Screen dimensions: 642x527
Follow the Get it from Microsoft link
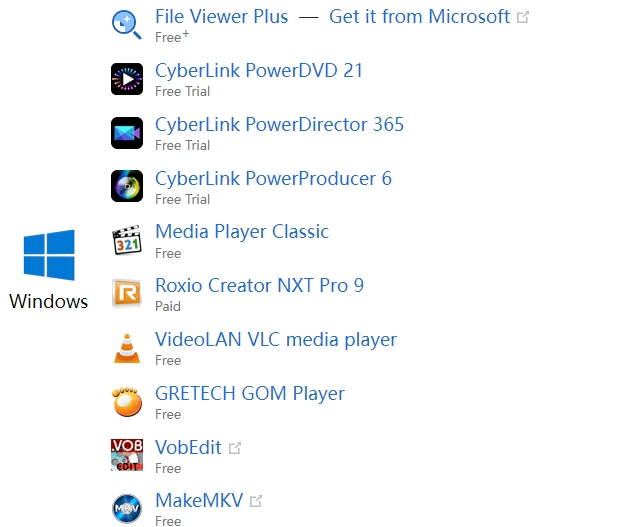click(x=420, y=17)
